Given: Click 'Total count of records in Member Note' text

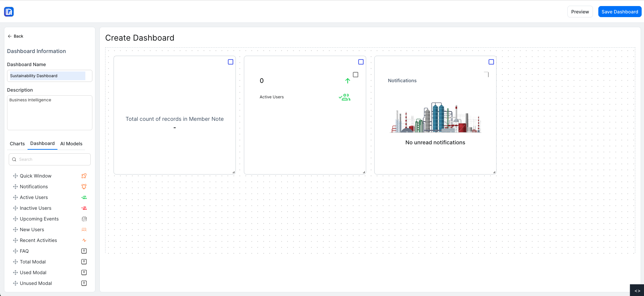Looking at the screenshot, I should click(175, 119).
